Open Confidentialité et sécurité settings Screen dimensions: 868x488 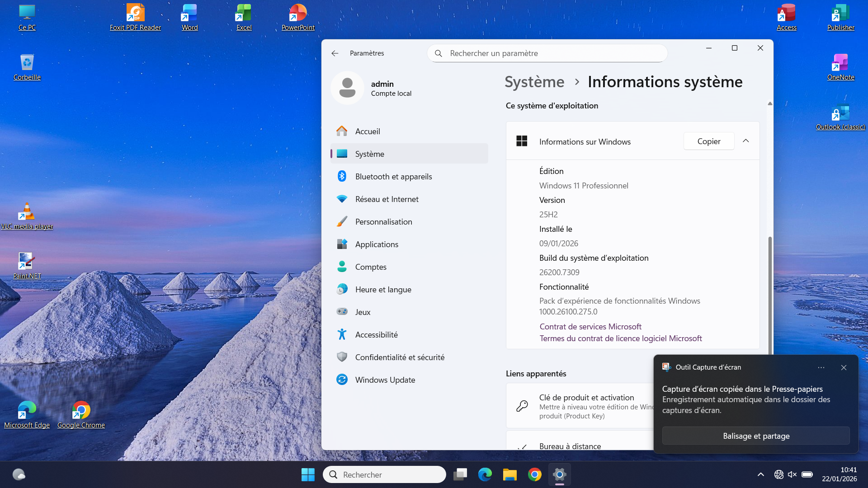tap(410, 357)
